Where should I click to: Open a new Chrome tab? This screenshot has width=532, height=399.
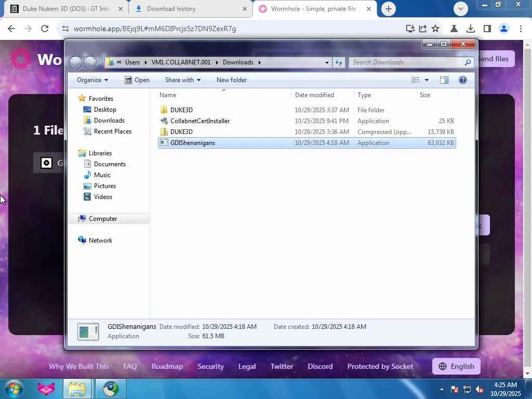pyautogui.click(x=389, y=9)
